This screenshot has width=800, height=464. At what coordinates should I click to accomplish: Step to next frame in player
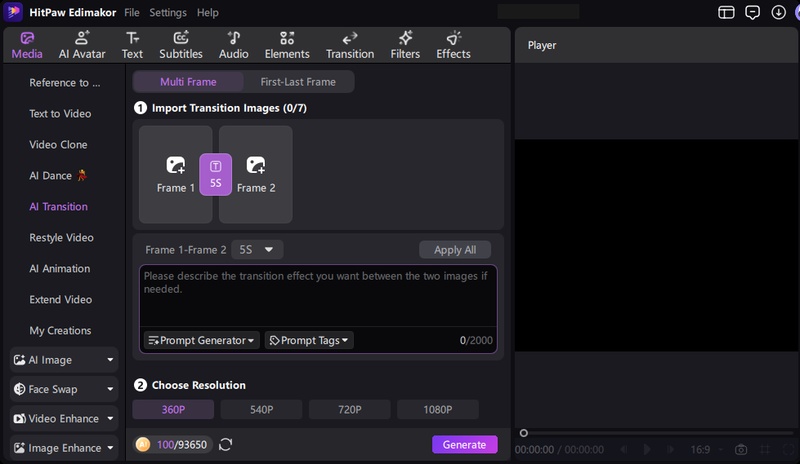670,449
